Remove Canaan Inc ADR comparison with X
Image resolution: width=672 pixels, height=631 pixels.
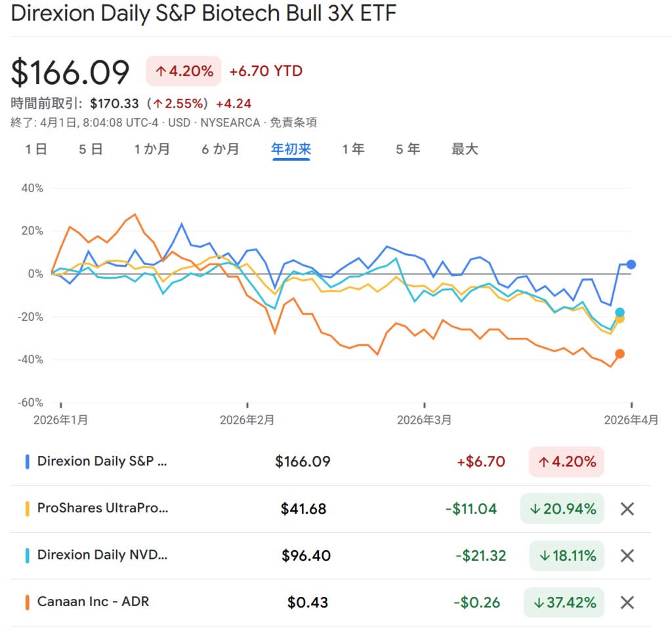point(627,602)
